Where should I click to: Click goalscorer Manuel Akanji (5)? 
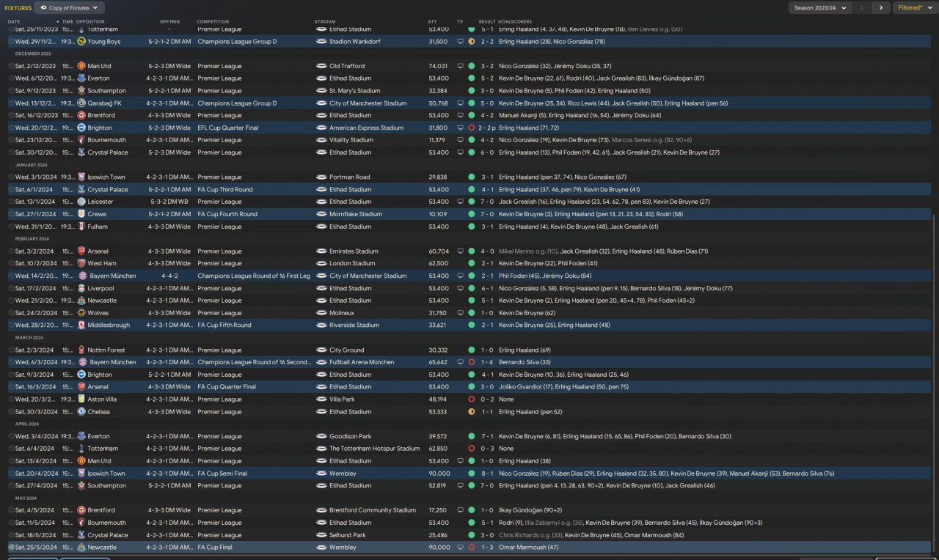click(x=522, y=115)
